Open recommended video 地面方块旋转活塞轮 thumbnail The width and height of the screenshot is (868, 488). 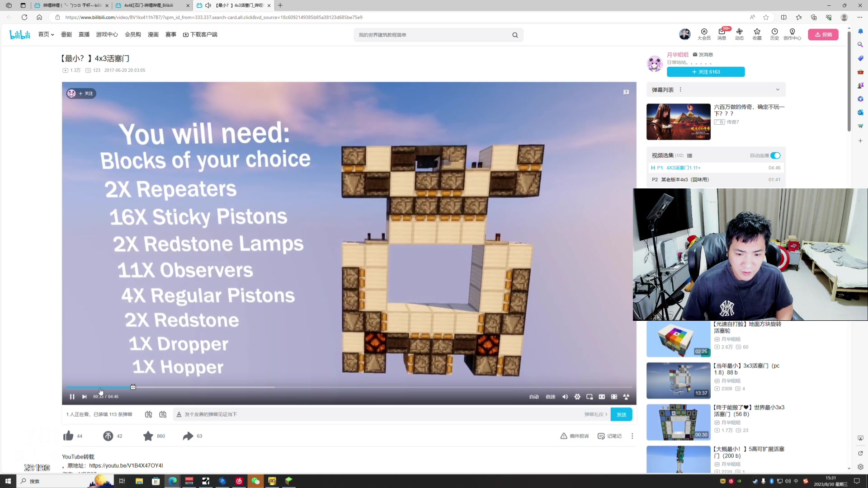(x=678, y=339)
